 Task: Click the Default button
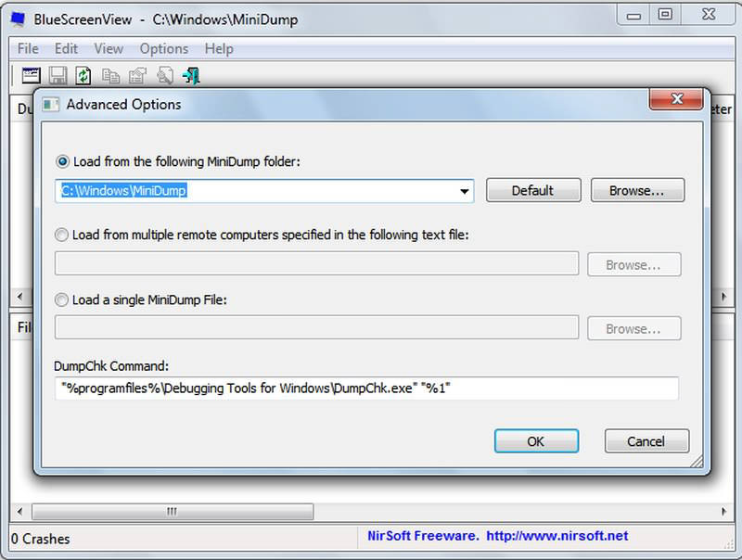point(533,190)
